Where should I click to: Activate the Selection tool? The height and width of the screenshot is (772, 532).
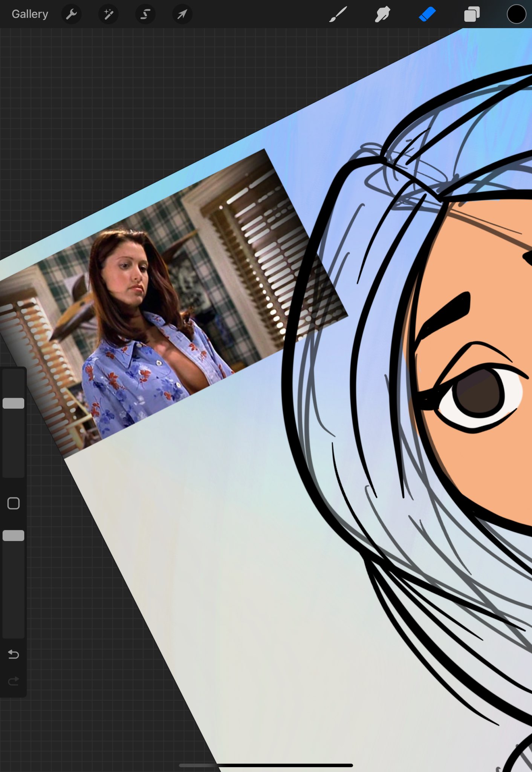145,14
